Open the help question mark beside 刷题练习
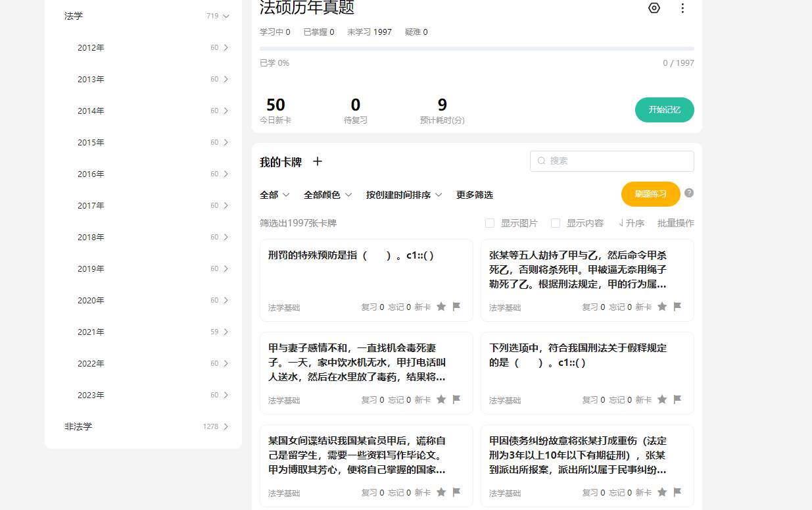The height and width of the screenshot is (510, 812). [689, 193]
